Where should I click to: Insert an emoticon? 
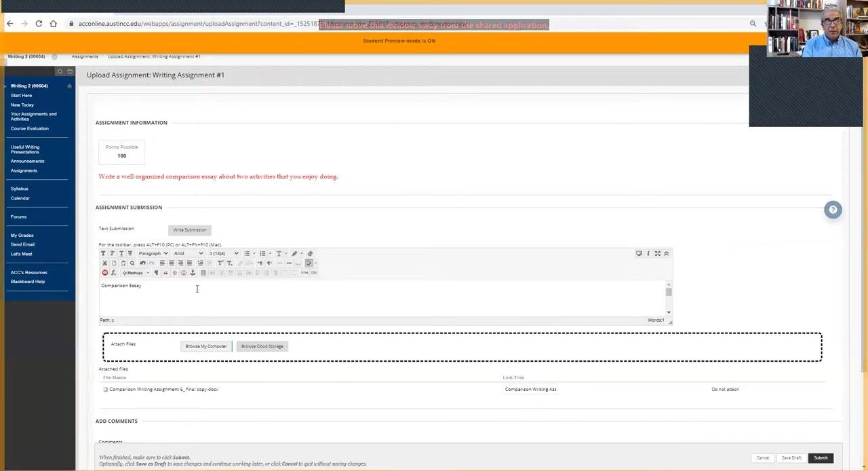(183, 273)
